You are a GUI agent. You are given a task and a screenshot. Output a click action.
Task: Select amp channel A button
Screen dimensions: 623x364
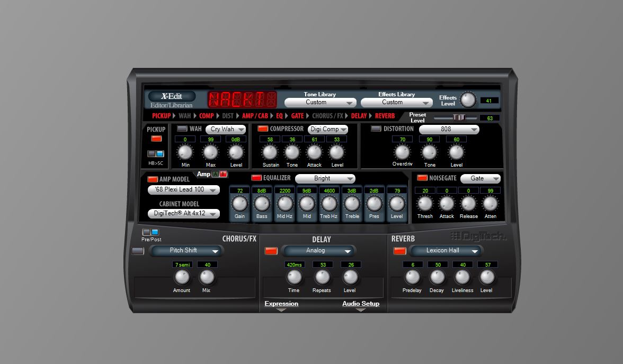pos(215,174)
